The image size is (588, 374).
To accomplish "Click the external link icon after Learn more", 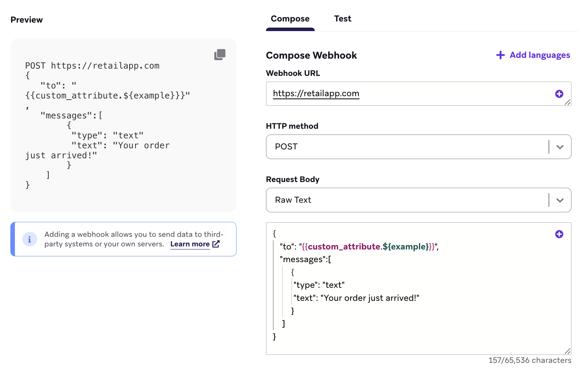I will pyautogui.click(x=216, y=244).
